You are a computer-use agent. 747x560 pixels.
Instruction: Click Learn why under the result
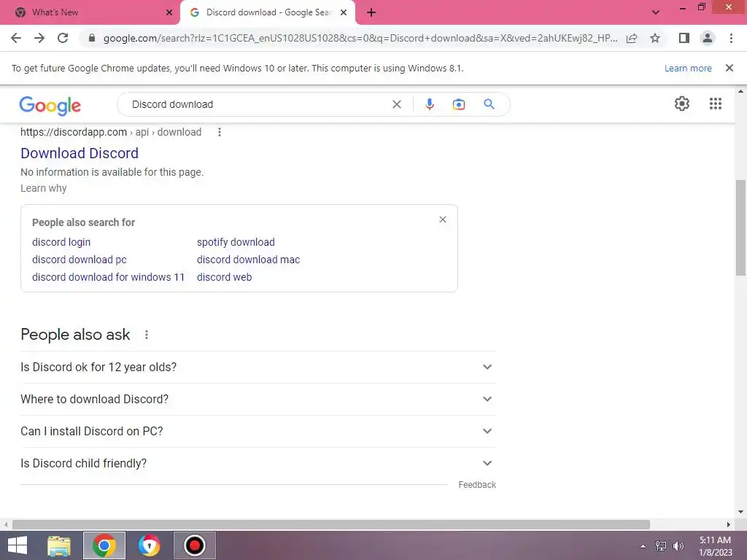(x=43, y=188)
